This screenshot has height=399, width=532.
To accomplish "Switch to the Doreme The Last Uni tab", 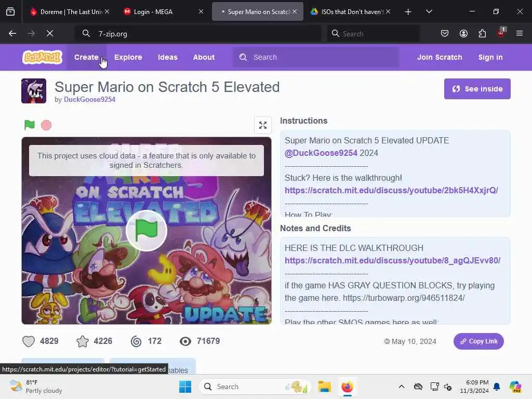I will 69,11.
